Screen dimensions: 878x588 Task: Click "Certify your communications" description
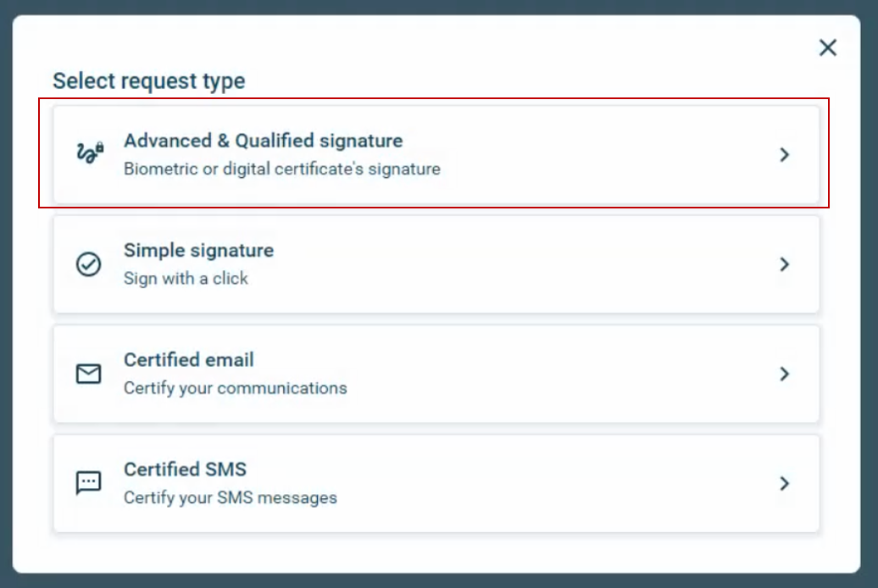point(235,388)
